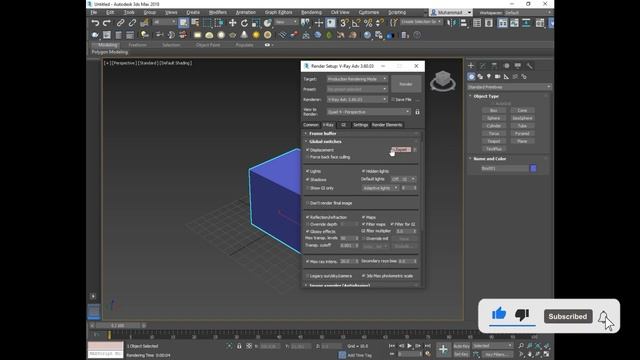Toggle the Legacy sun/sky/camera checkbox
Image resolution: width=640 pixels, height=360 pixels.
pos(308,276)
